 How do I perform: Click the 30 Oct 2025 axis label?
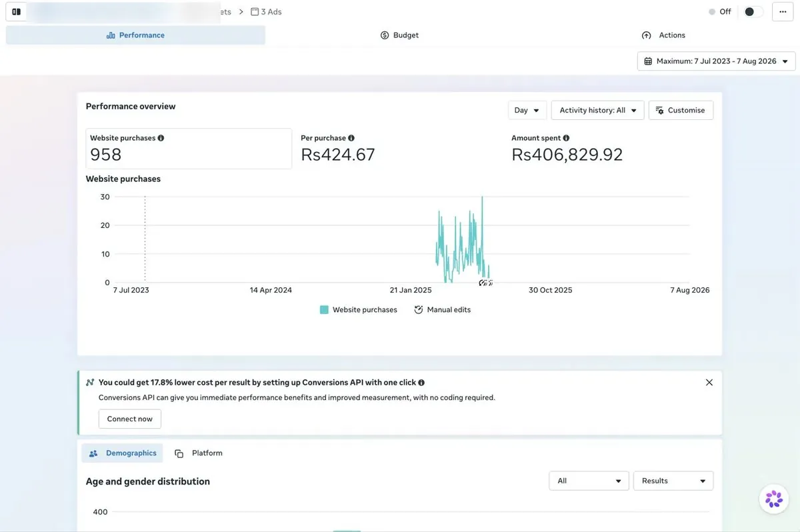(x=551, y=290)
